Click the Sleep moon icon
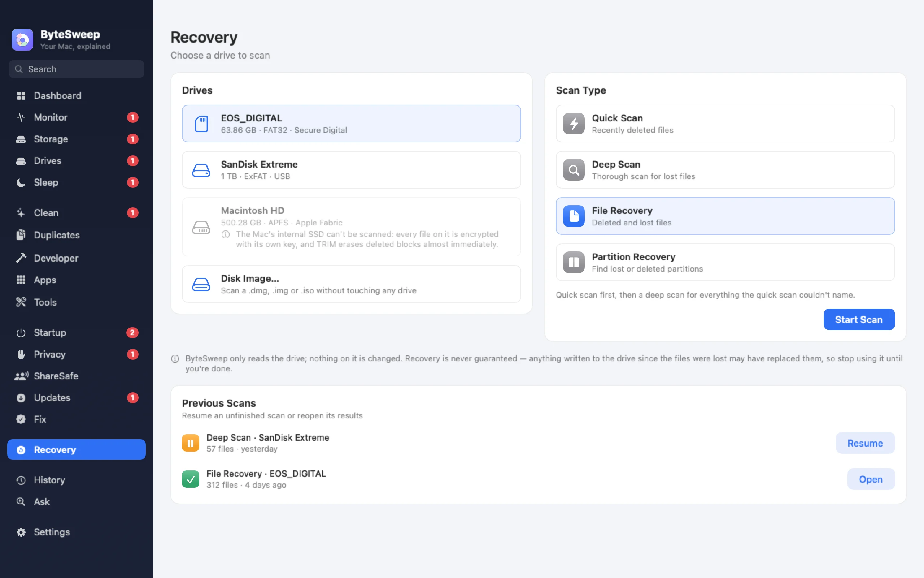The height and width of the screenshot is (578, 924). (21, 182)
